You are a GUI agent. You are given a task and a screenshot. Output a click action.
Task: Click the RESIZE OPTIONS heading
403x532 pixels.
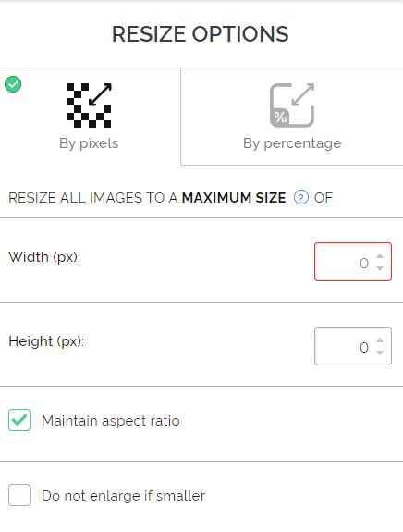201,34
